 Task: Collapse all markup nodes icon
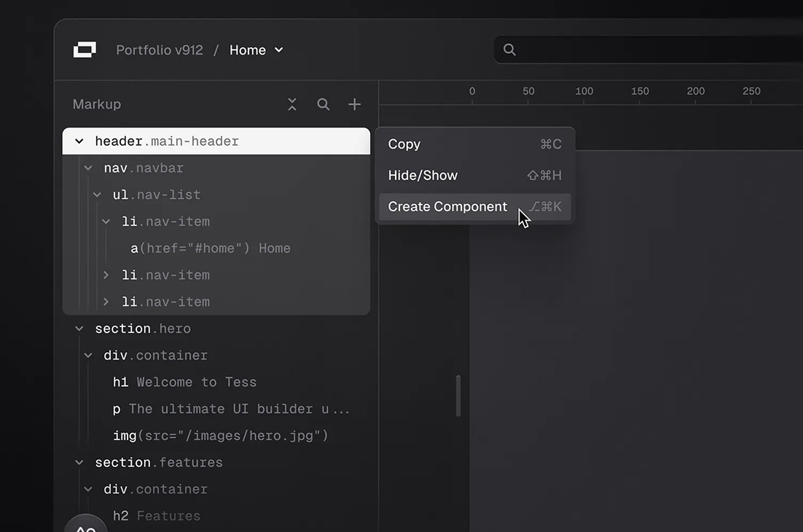(292, 104)
